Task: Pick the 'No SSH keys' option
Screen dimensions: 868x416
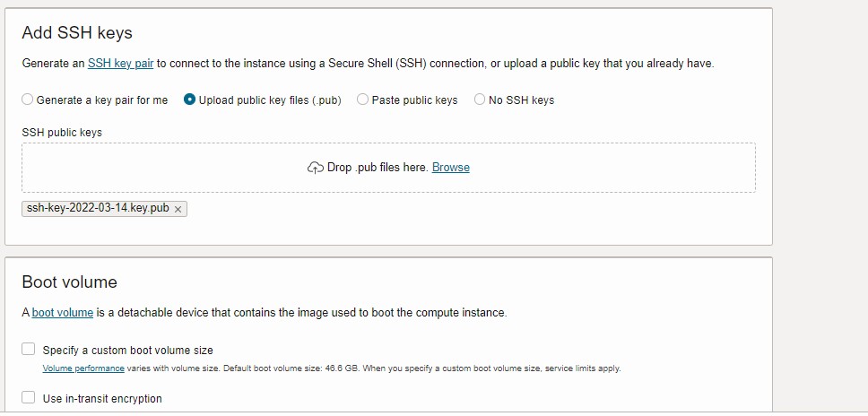Action: (480, 100)
